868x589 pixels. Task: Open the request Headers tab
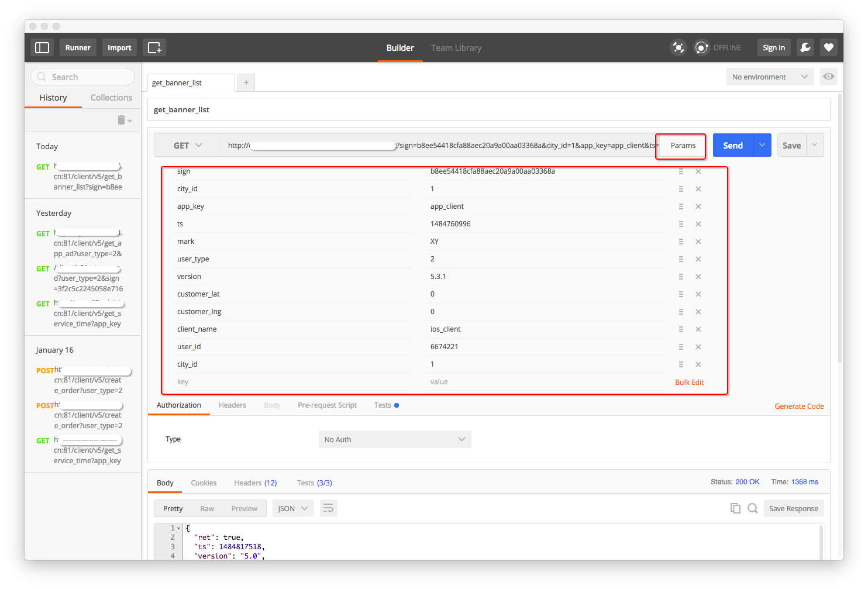(x=232, y=405)
